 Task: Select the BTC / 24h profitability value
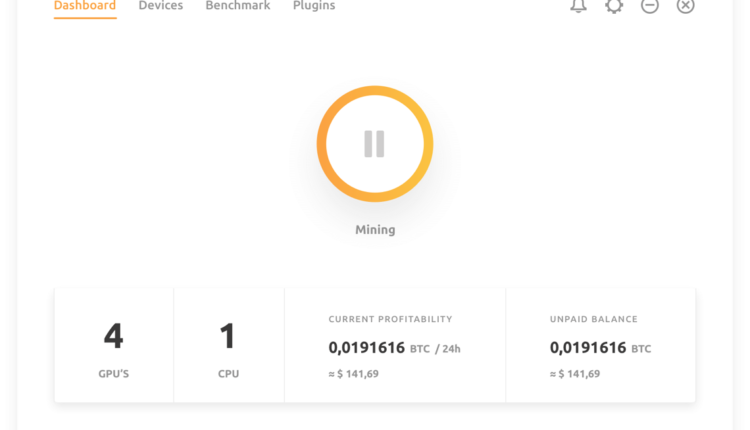click(394, 348)
